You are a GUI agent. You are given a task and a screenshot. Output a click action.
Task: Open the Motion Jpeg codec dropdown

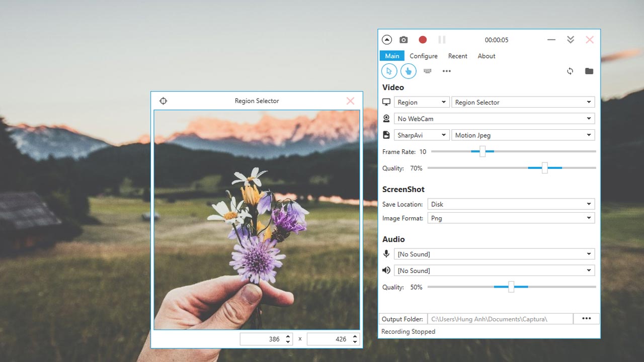point(523,135)
